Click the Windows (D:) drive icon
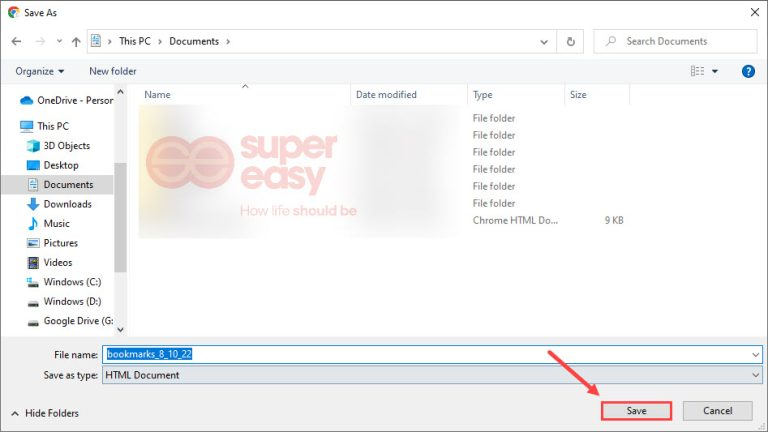768x432 pixels. tap(33, 303)
